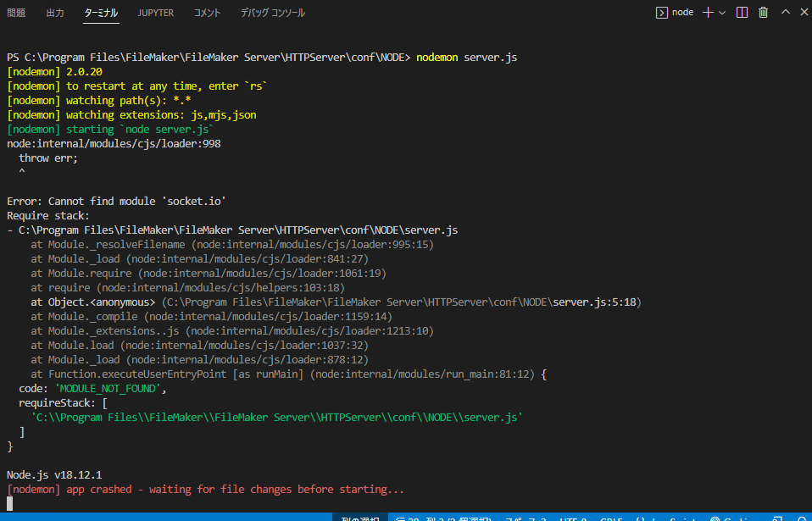Open the 'server.js:5:18' file link
The image size is (812, 521).
594,302
